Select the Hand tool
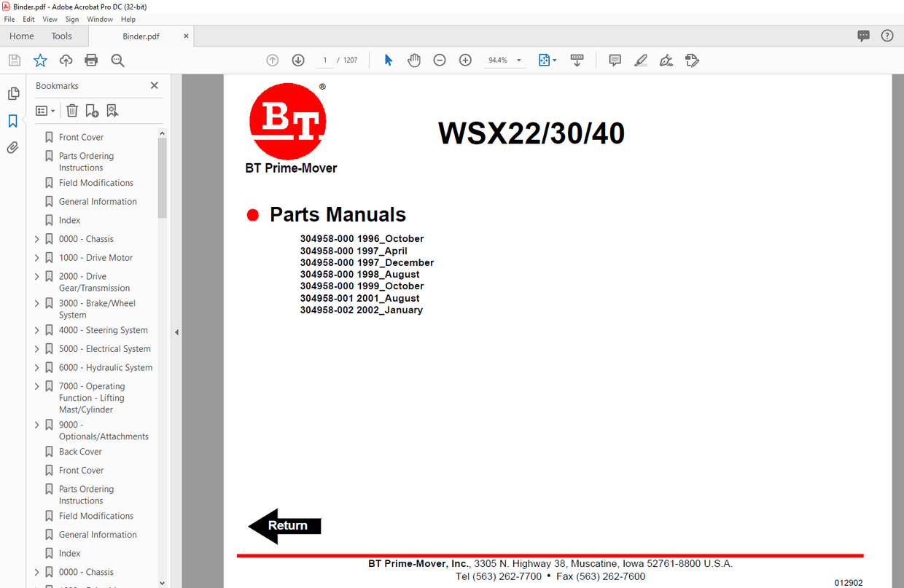The width and height of the screenshot is (904, 588). tap(414, 60)
